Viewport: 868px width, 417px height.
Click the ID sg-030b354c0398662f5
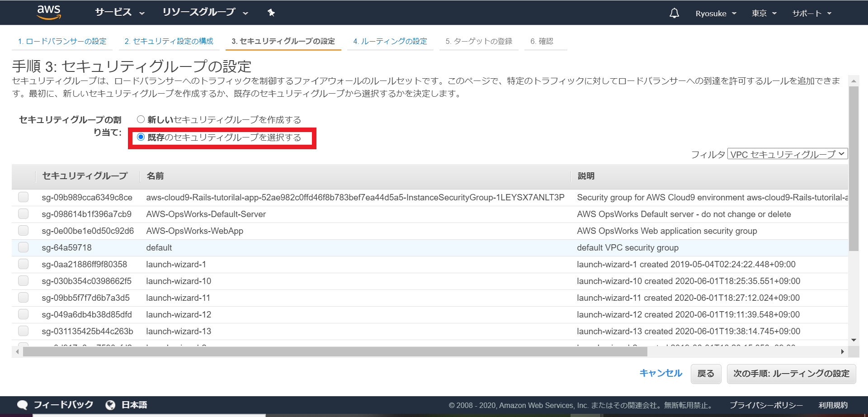[x=87, y=281]
